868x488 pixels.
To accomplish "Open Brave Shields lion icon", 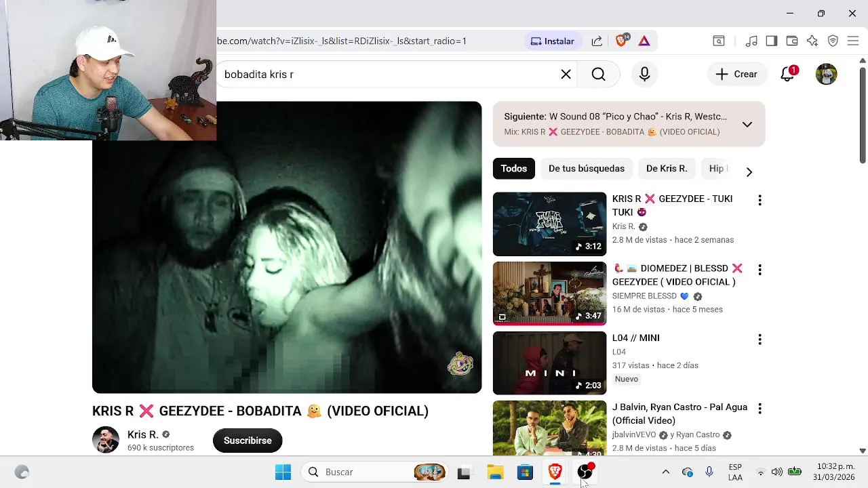I will pyautogui.click(x=621, y=41).
